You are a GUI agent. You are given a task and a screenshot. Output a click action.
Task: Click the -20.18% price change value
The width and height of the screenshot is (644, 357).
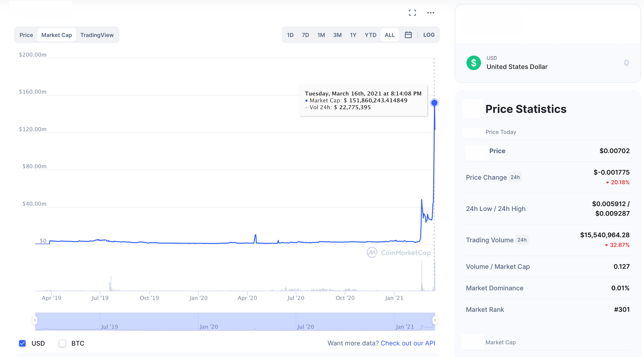tap(617, 182)
